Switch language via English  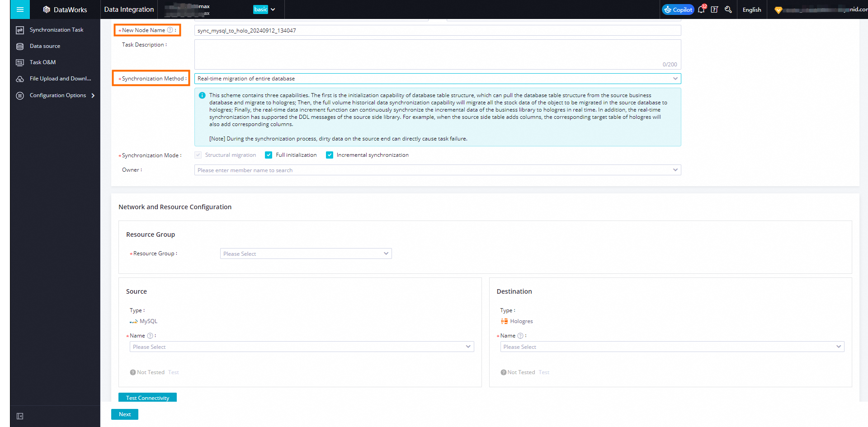pyautogui.click(x=751, y=9)
